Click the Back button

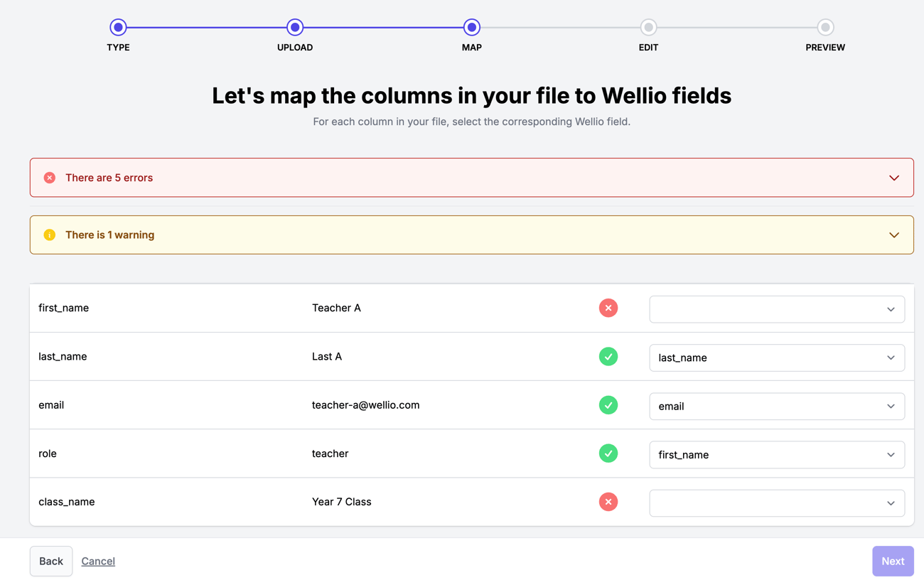pyautogui.click(x=50, y=561)
